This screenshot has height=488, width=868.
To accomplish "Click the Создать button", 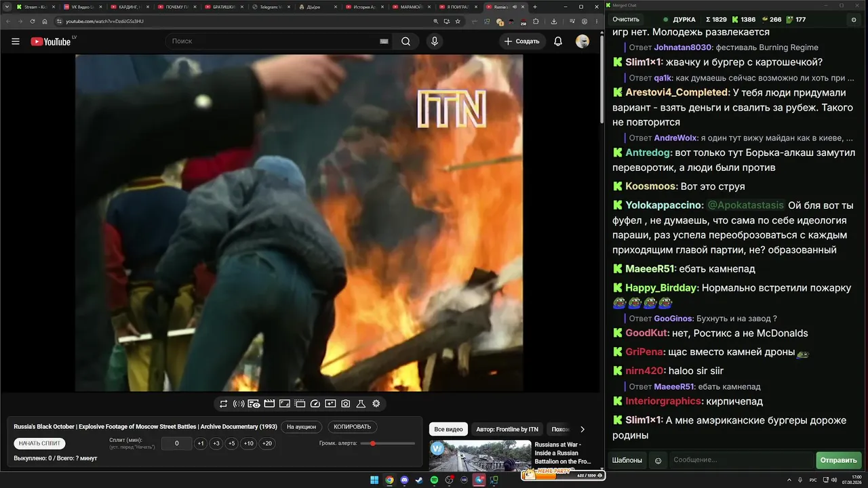I will pyautogui.click(x=523, y=41).
